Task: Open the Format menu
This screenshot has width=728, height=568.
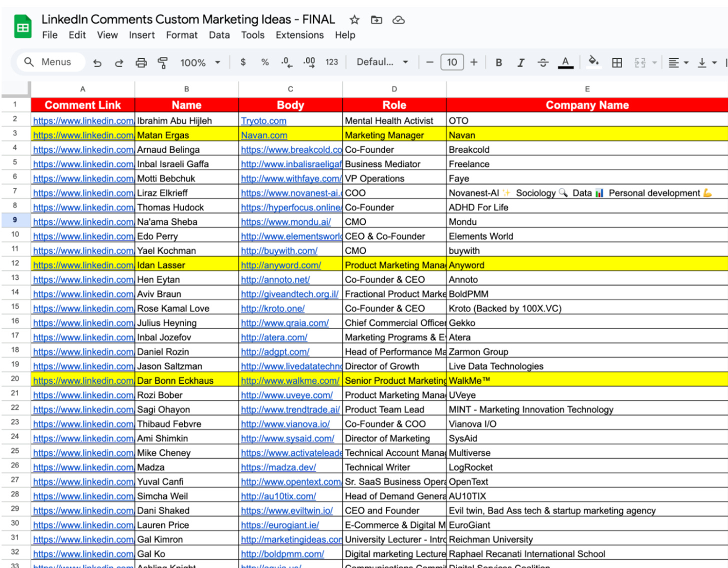Action: (x=182, y=35)
